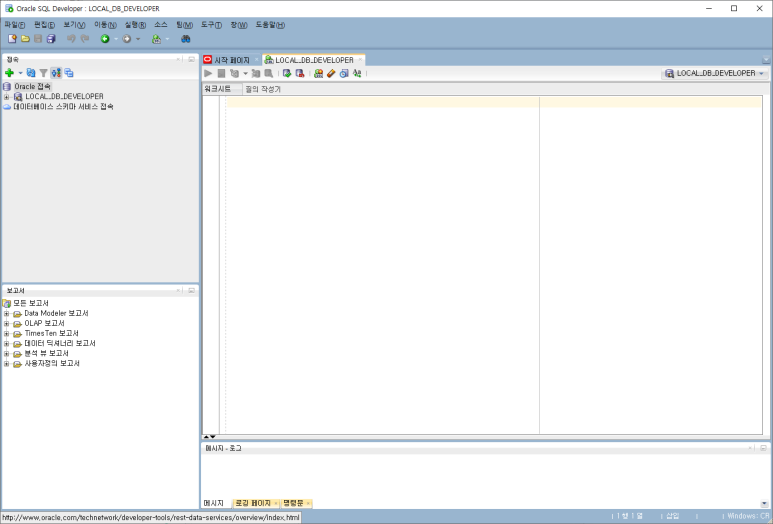The width and height of the screenshot is (773, 524).
Task: Switch to the 시작 페이지 tab
Action: pyautogui.click(x=232, y=60)
